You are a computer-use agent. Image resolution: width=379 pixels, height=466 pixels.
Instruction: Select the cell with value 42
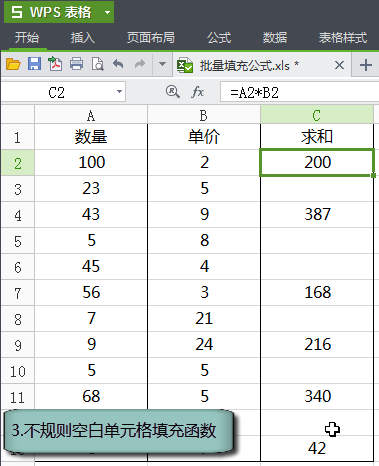click(x=317, y=449)
